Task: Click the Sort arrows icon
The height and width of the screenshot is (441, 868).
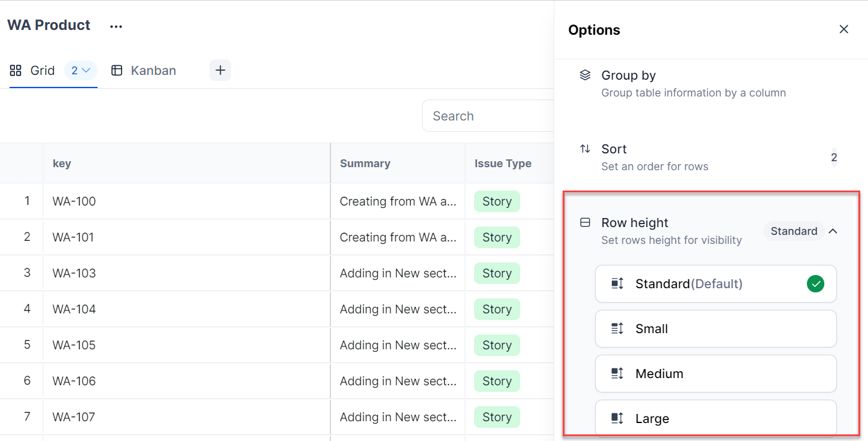Action: click(x=585, y=149)
